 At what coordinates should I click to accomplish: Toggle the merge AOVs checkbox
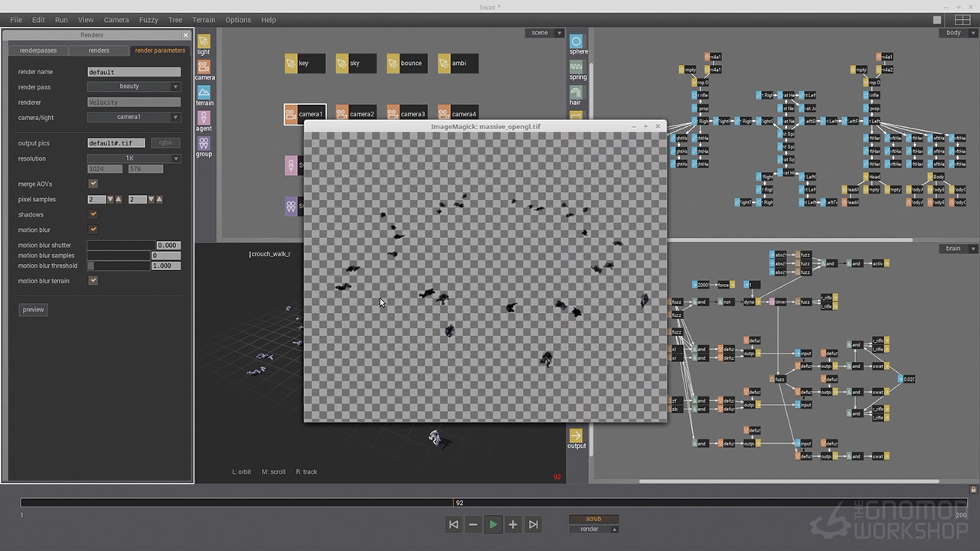pos(93,184)
